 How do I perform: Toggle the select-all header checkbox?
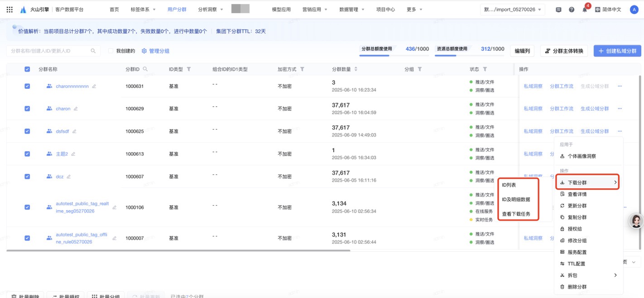tap(27, 69)
